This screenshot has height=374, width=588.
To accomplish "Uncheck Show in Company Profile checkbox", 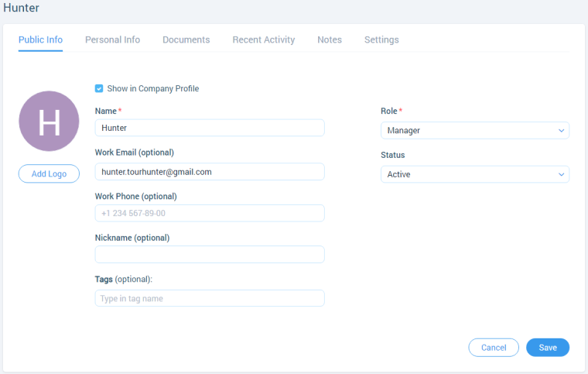I will [x=99, y=88].
